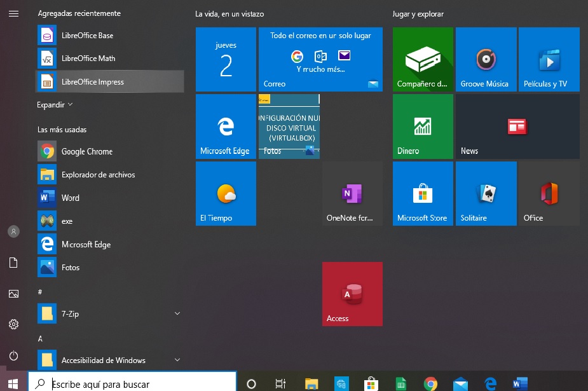588x391 pixels.
Task: Open Explorador de archivos in app list
Action: tap(110, 174)
